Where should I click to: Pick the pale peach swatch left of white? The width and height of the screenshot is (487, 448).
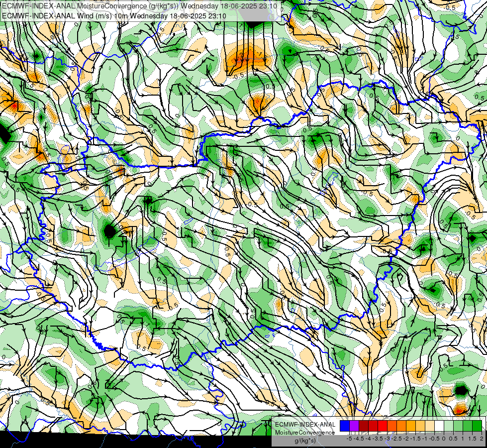pyautogui.click(x=430, y=426)
